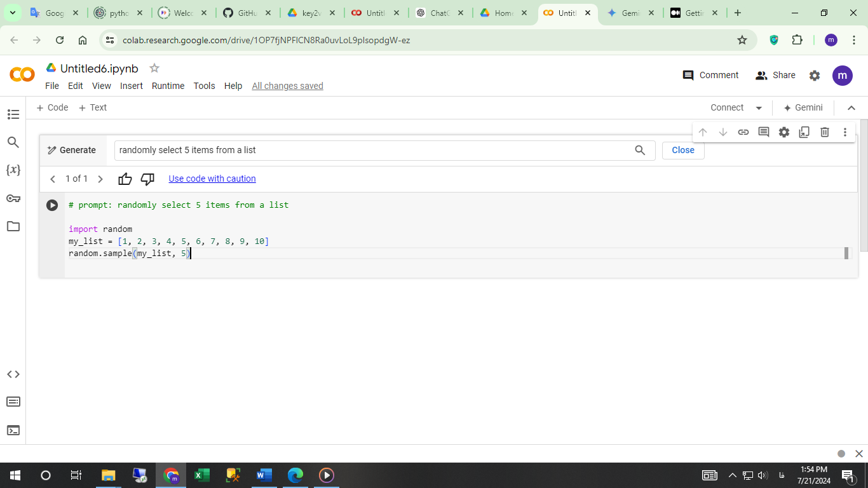The width and height of the screenshot is (868, 488).
Task: Copy link to cell
Action: click(x=743, y=132)
